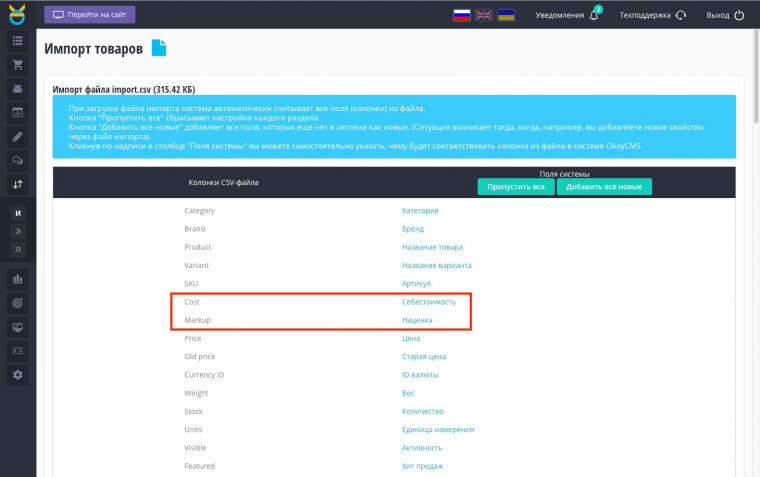Click the catalog list icon in sidebar
760x477 pixels.
[17, 41]
